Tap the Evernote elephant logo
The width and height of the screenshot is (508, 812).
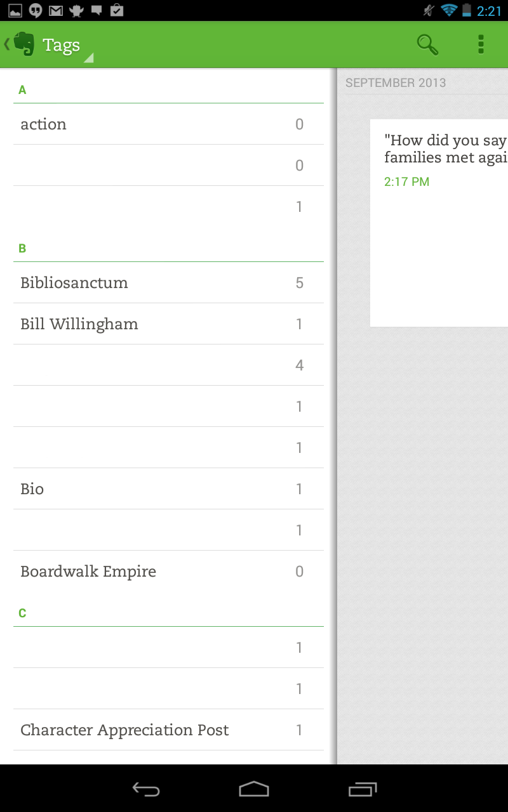pyautogui.click(x=24, y=44)
